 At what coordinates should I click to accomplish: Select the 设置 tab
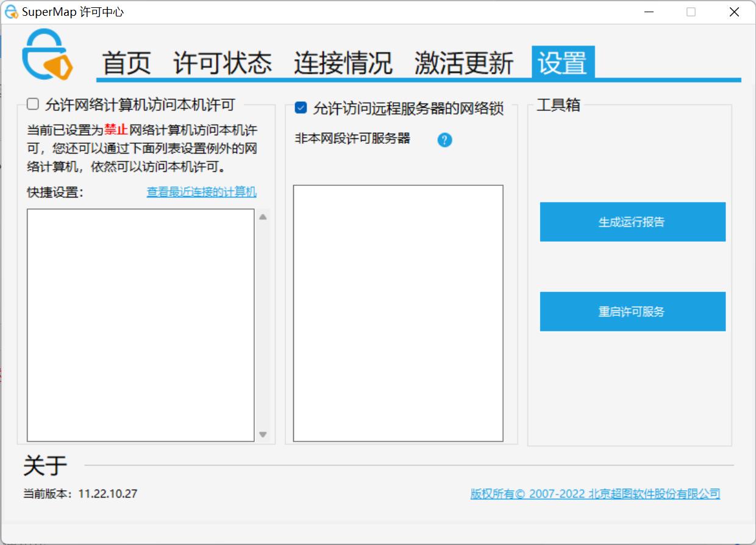[x=563, y=62]
